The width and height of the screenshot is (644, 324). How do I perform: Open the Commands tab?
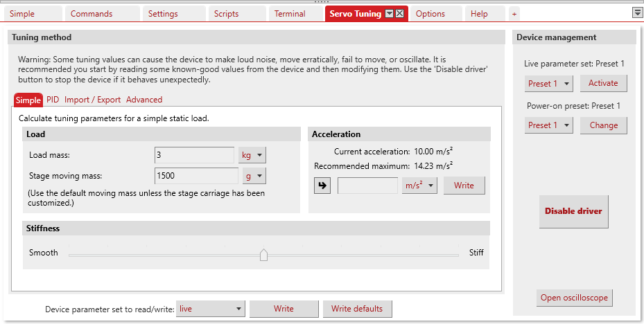pyautogui.click(x=103, y=14)
